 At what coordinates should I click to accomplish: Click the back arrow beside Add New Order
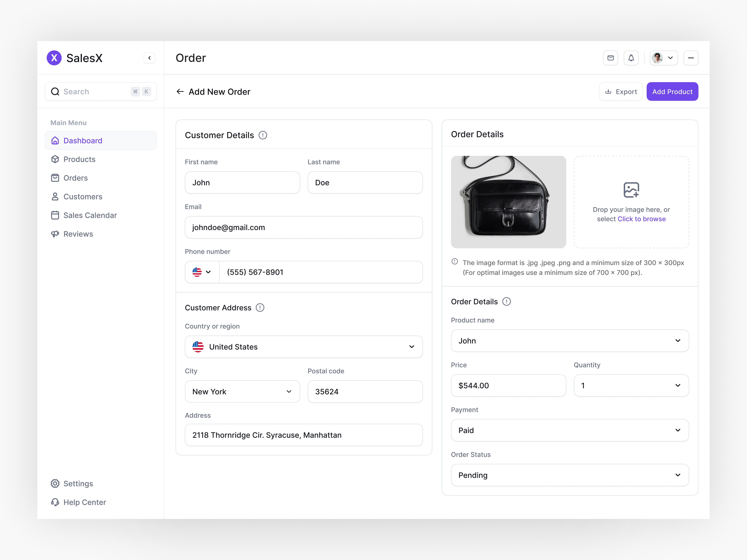click(180, 91)
